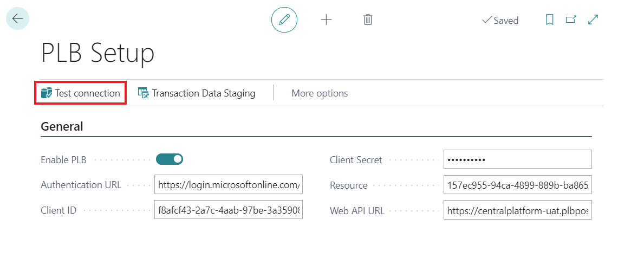Disable the Enable PLB switch
Viewport: 644px width, 270px height.
170,159
